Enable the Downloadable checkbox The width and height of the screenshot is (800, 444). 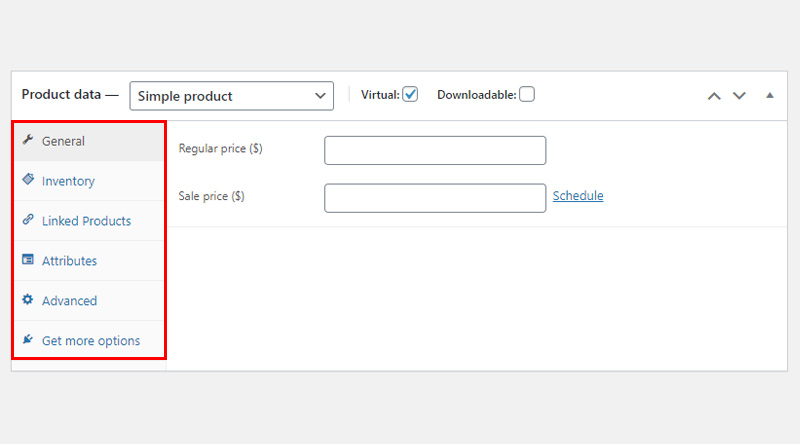[x=527, y=94]
